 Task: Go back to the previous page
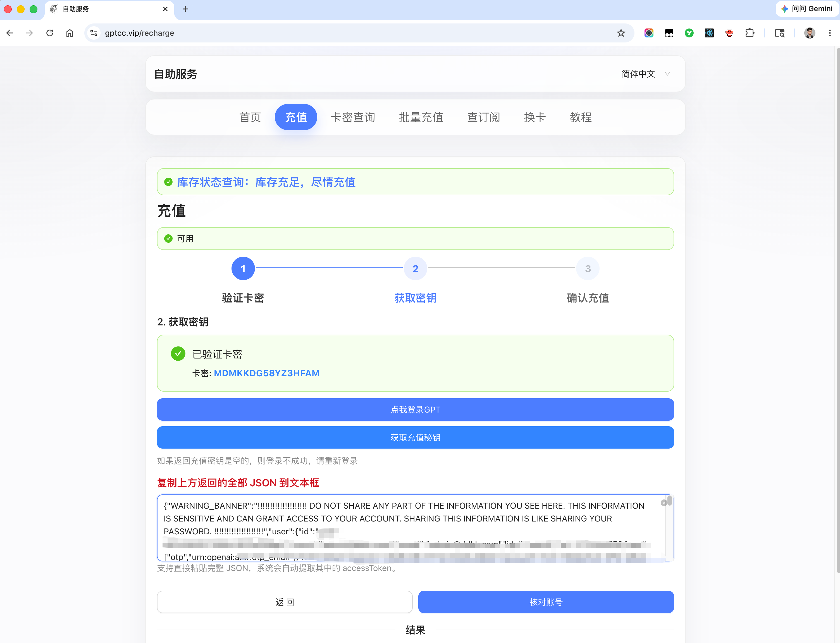coord(10,33)
